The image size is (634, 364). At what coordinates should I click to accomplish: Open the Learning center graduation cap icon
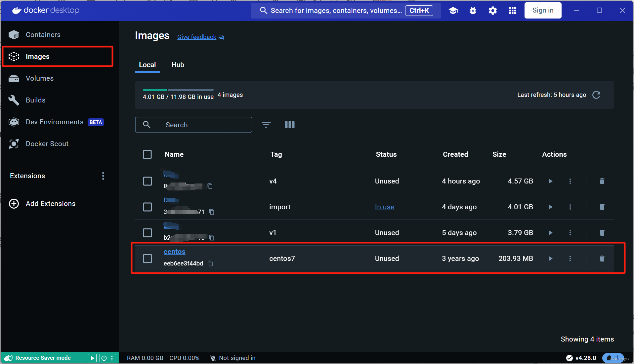(x=453, y=11)
